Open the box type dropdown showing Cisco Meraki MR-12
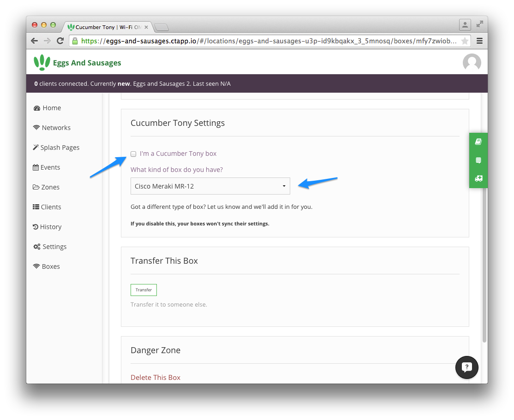 click(210, 186)
